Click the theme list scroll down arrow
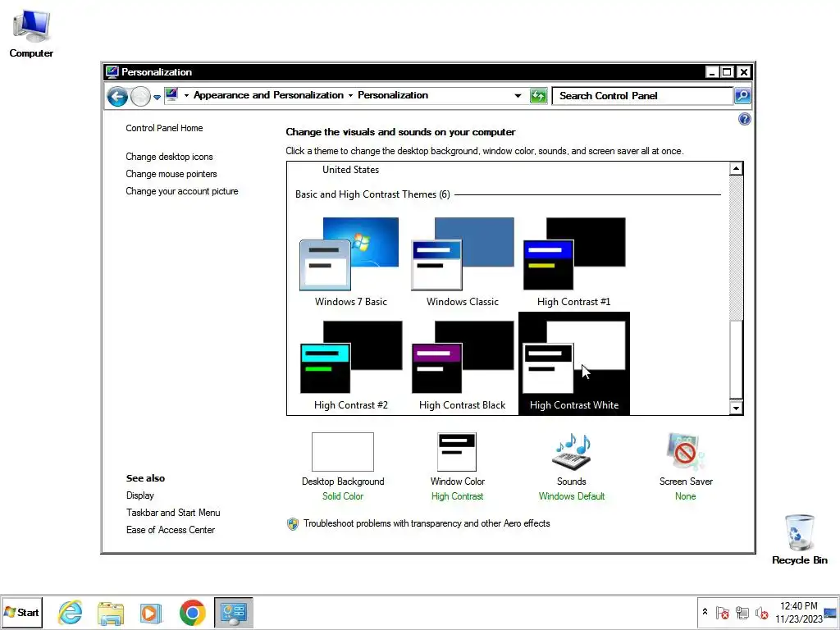This screenshot has width=840, height=630. coord(736,408)
